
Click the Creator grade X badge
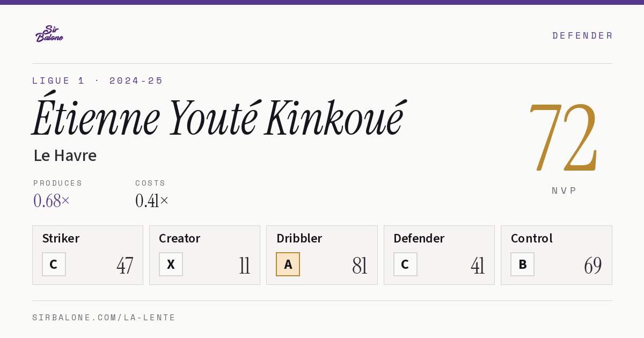pyautogui.click(x=171, y=264)
